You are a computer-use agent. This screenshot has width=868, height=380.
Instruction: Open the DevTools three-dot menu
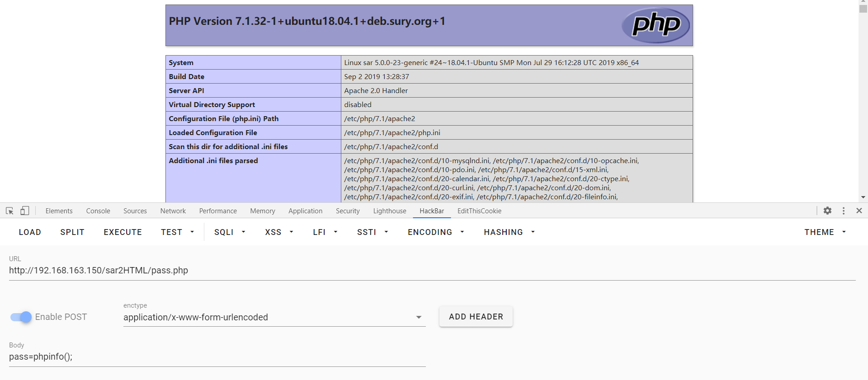pyautogui.click(x=844, y=211)
